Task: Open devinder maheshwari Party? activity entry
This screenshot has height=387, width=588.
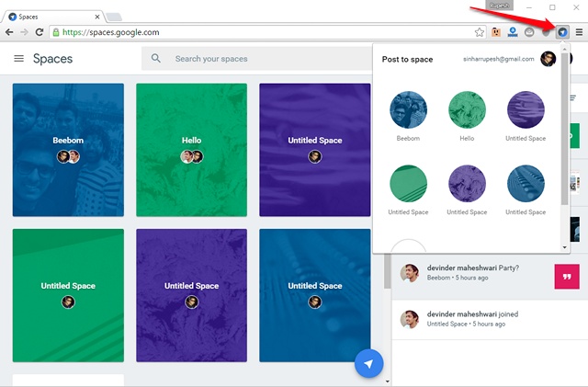Action: point(490,277)
